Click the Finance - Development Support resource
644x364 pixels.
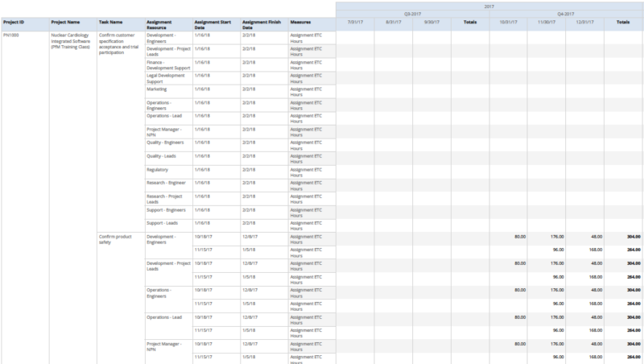point(168,65)
